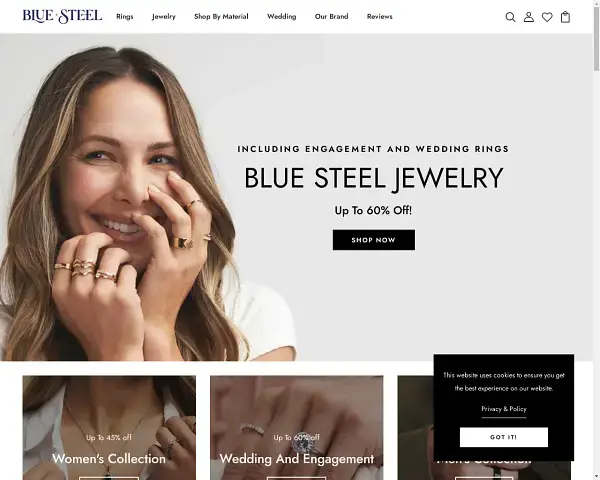Click the Blue Steel Jewelry banner heading

373,178
